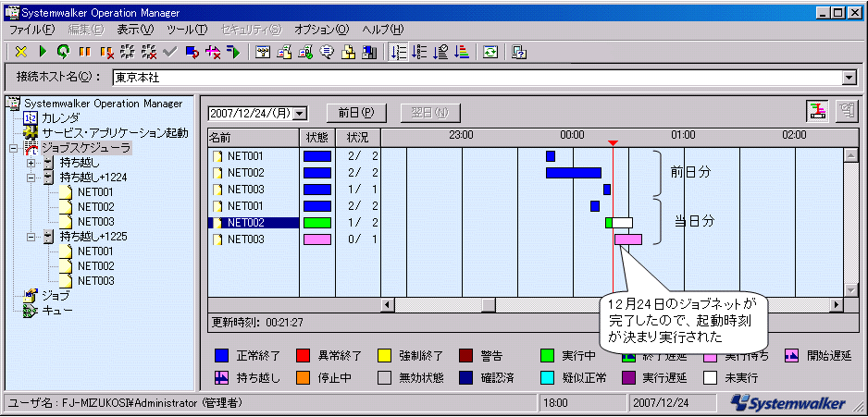
Task: Click the chart's horizontal scroll left arrow
Action: click(388, 305)
